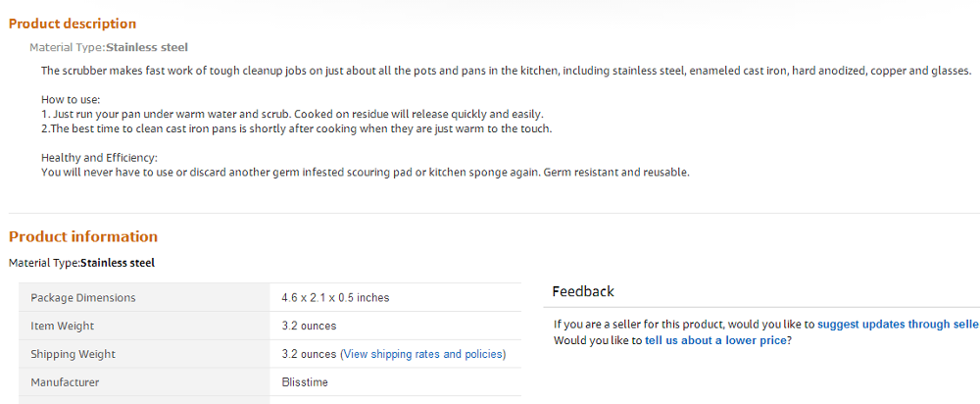Select the Shipping Weight row label
This screenshot has height=404, width=980.
point(73,354)
